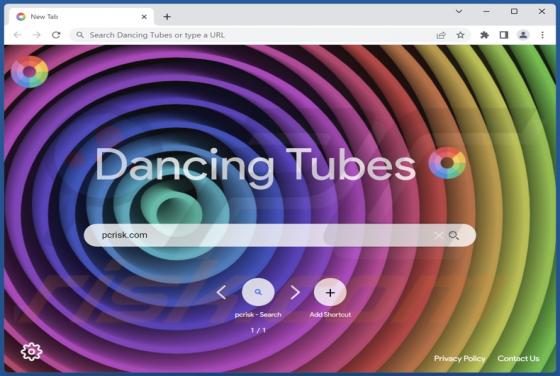Viewport: 560px width, 376px height.
Task: Open the tab search dropdown chevron
Action: coord(459,12)
